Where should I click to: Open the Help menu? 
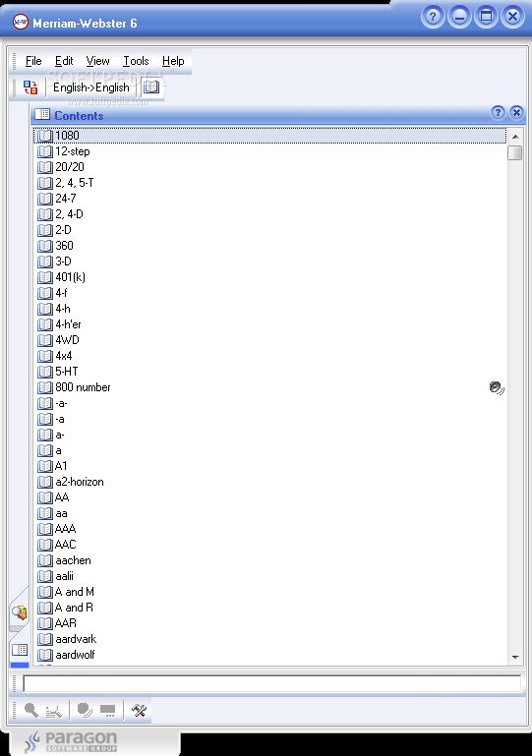[173, 61]
